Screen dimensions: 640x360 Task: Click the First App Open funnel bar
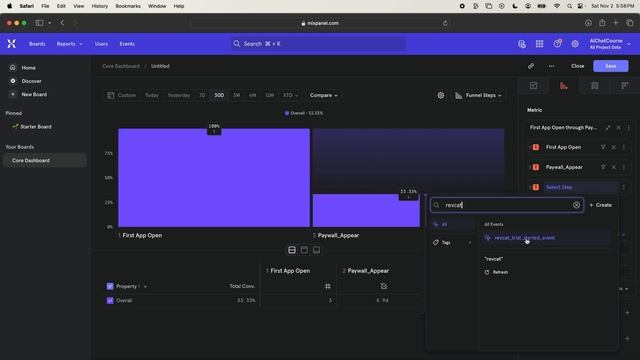tap(214, 178)
